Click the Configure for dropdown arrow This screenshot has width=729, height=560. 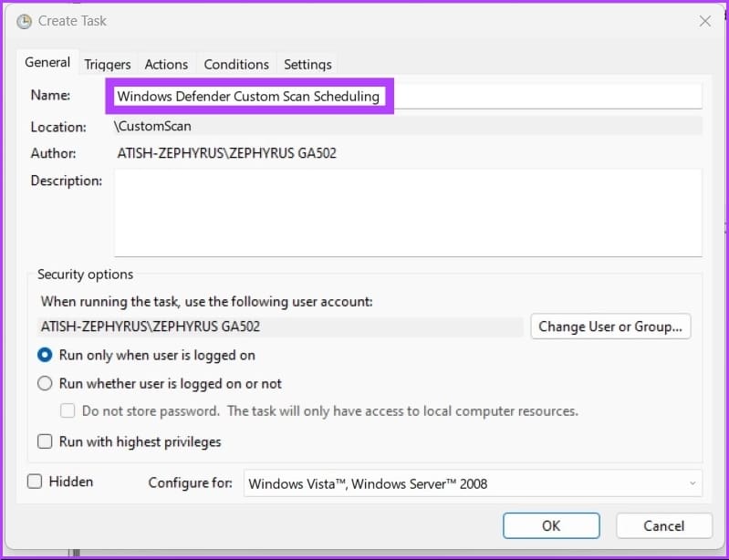(x=693, y=483)
